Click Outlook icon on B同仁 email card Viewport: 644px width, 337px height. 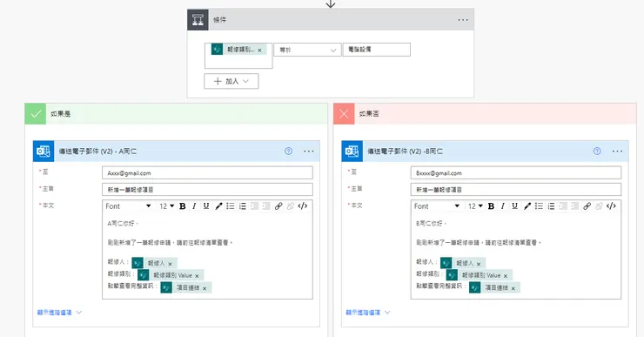352,152
